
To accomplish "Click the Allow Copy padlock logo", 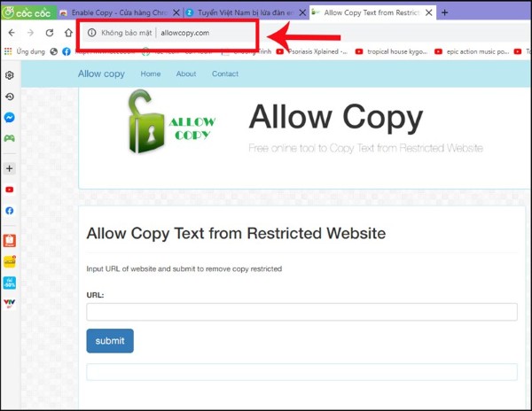I will tap(172, 121).
